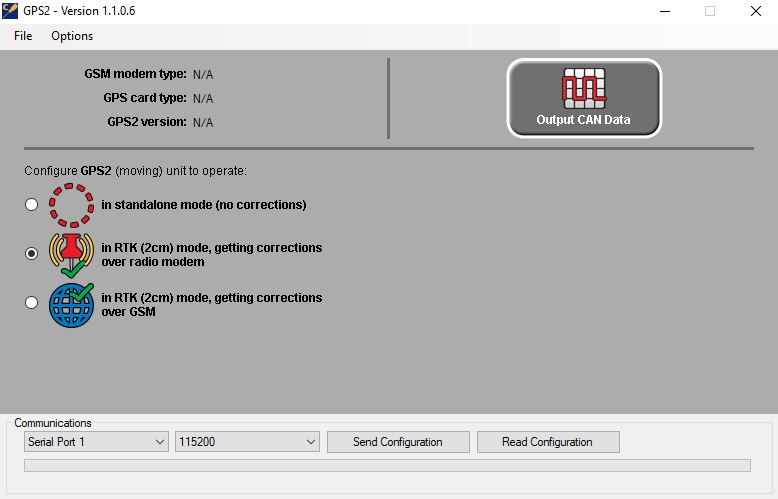Click the 'in standalone mode (no corrections)' label
Viewport: 778px width, 499px height.
(x=204, y=205)
